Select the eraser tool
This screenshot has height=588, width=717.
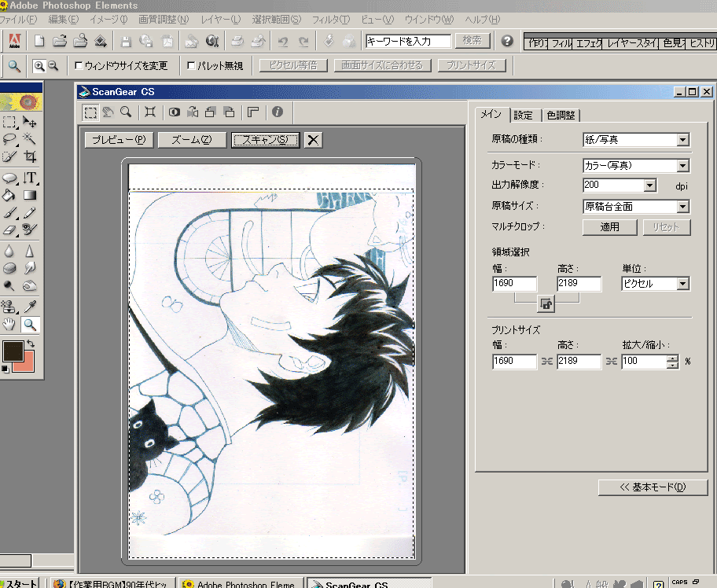pyautogui.click(x=9, y=230)
